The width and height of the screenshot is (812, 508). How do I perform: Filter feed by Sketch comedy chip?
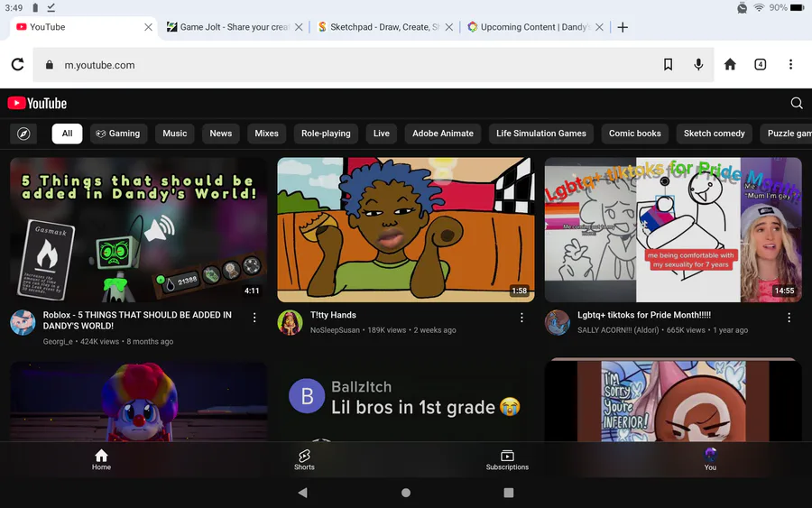tap(715, 134)
